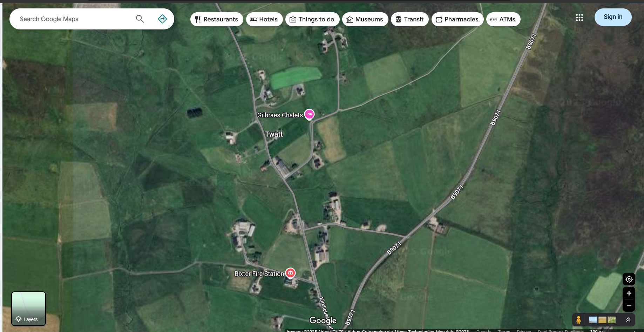644x332 pixels.
Task: Click the yellow Pegman Street View icon
Action: click(578, 320)
